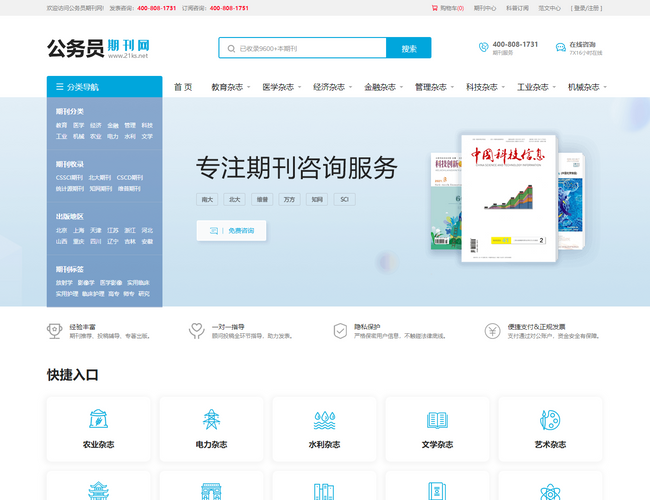650x500 pixels.
Task: Click the shield icon beside 隐私保护
Action: (x=340, y=331)
